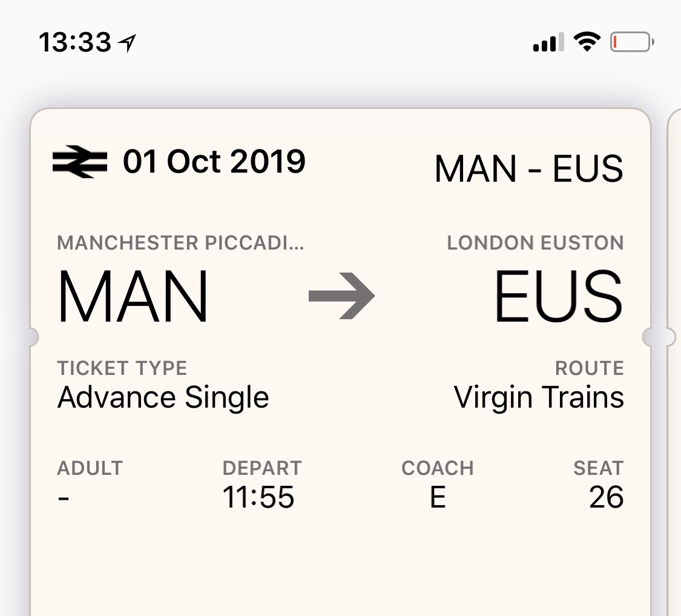Tap the Adult field dash value
The width and height of the screenshot is (681, 616).
tap(64, 498)
